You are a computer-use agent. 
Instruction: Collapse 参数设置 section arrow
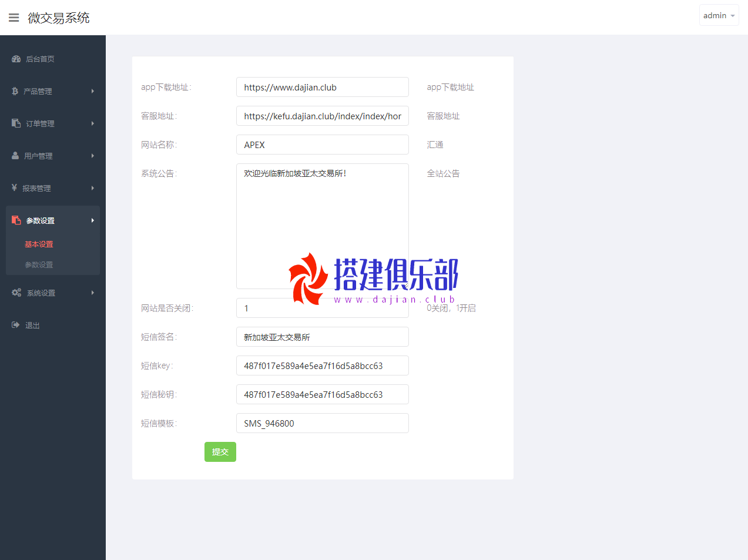pos(93,220)
